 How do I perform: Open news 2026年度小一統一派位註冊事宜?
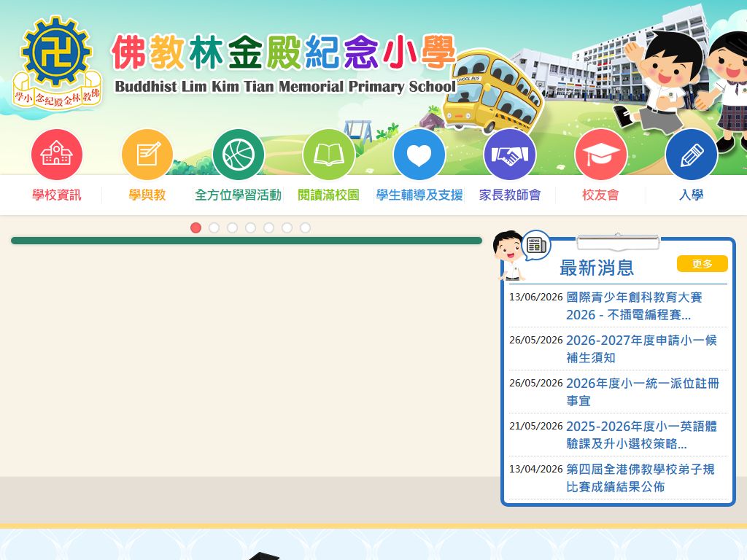click(643, 392)
